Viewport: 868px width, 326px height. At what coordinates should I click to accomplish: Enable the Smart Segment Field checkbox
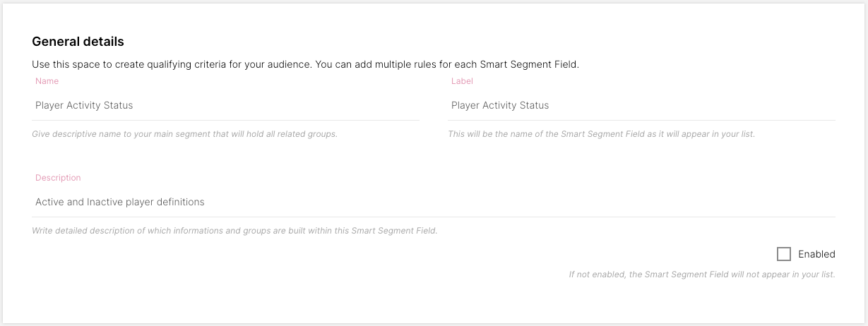coord(783,254)
